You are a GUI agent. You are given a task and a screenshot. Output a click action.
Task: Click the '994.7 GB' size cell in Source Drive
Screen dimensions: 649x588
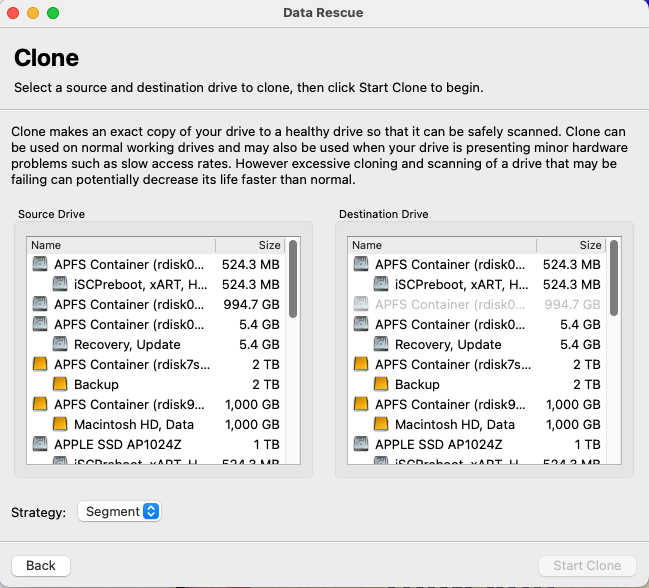pos(251,304)
